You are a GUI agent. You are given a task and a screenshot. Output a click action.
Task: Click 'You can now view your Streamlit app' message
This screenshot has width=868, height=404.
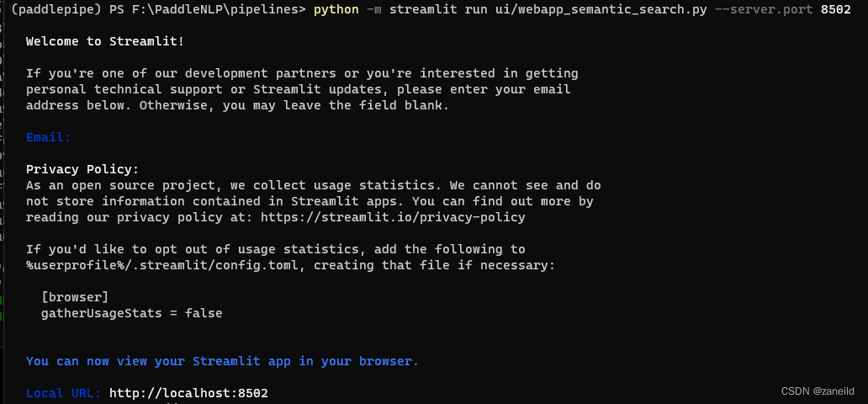point(222,361)
